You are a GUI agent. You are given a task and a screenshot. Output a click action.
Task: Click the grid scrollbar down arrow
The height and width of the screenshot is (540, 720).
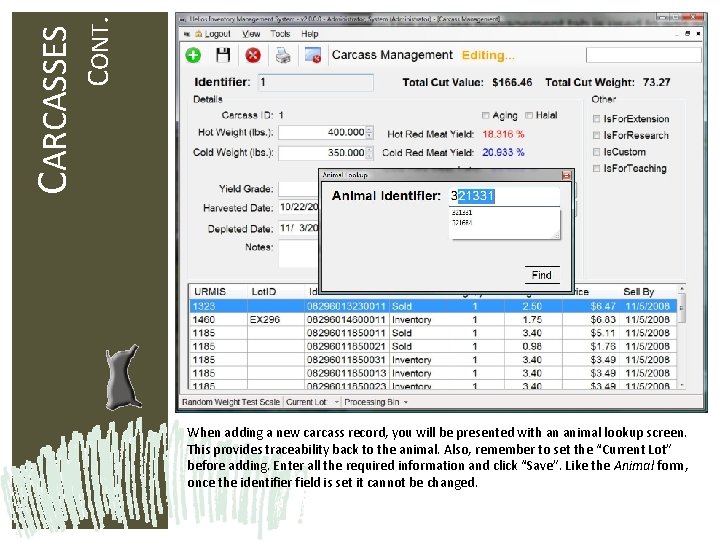click(x=681, y=385)
